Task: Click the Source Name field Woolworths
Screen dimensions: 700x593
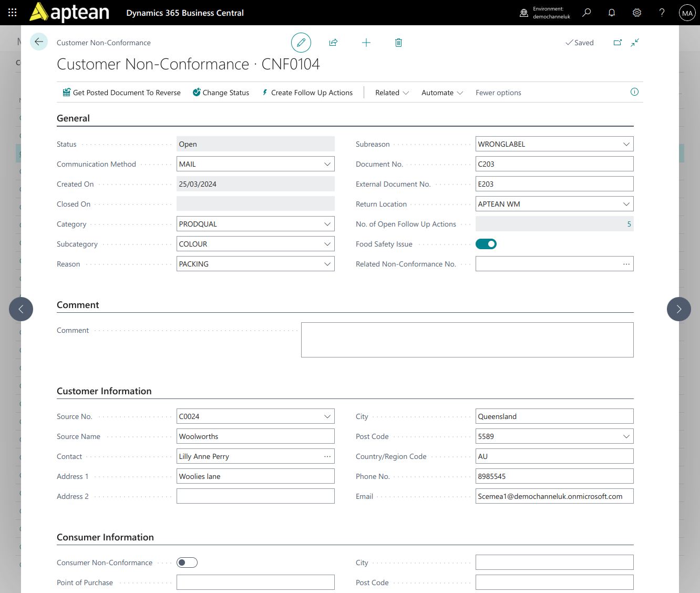Action: pyautogui.click(x=255, y=436)
